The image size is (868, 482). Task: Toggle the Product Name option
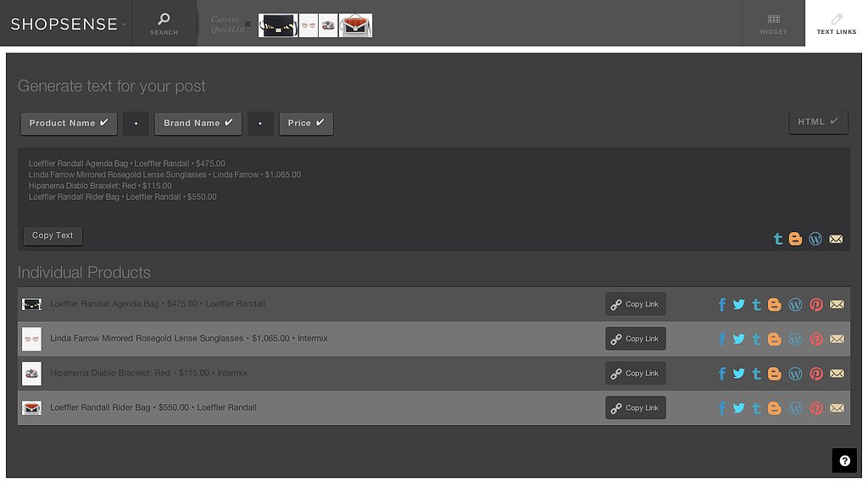tap(69, 123)
